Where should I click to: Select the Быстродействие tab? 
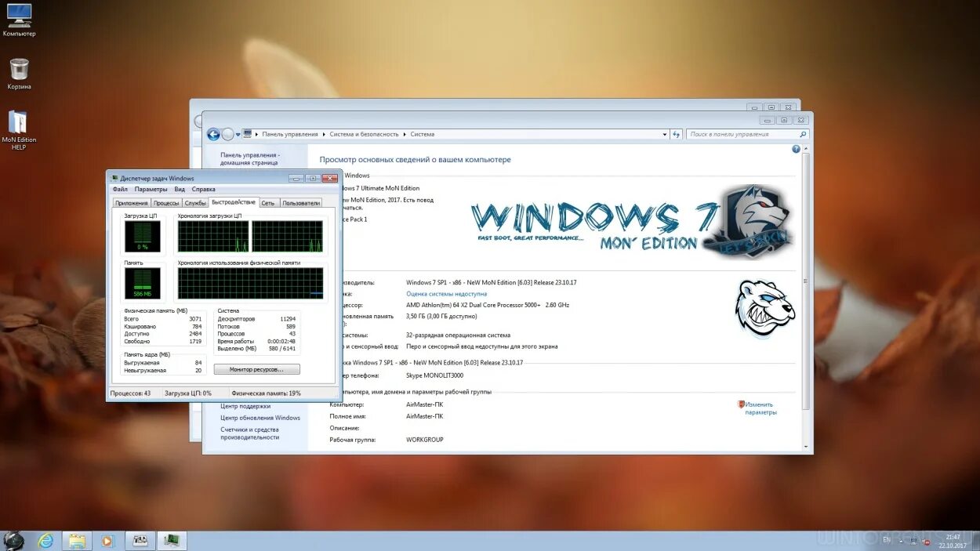[x=234, y=202]
